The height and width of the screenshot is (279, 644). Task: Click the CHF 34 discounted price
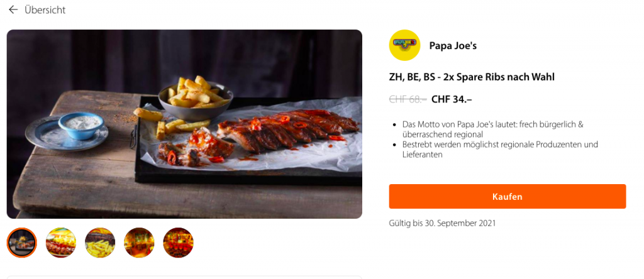tap(452, 99)
